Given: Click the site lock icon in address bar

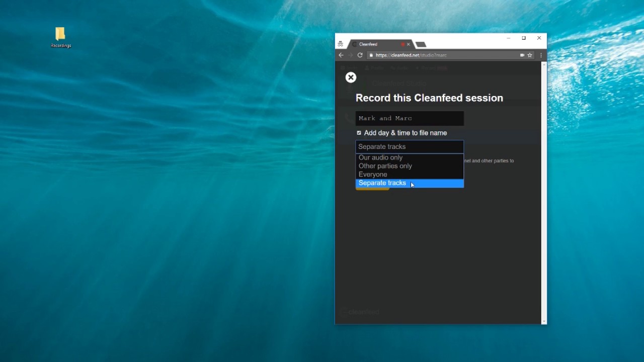Looking at the screenshot, I should click(371, 55).
